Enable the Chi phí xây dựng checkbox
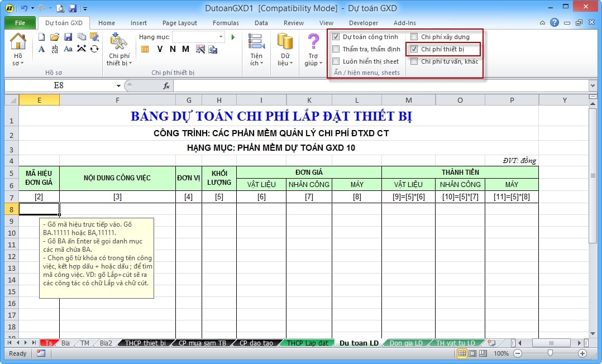This screenshot has width=602, height=364. 414,37
